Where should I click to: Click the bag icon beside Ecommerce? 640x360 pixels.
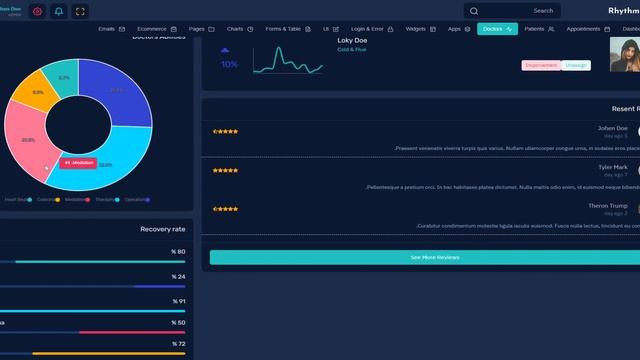pos(173,29)
